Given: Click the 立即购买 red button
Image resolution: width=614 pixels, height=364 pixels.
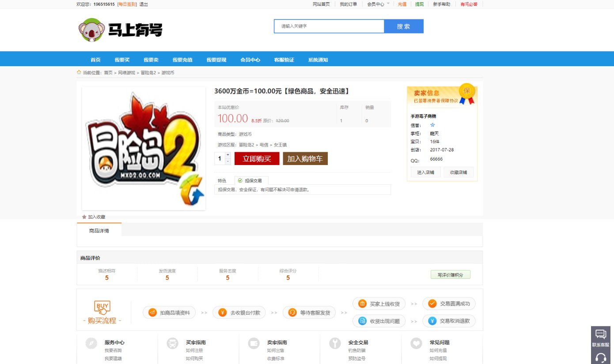Looking at the screenshot, I should click(257, 158).
